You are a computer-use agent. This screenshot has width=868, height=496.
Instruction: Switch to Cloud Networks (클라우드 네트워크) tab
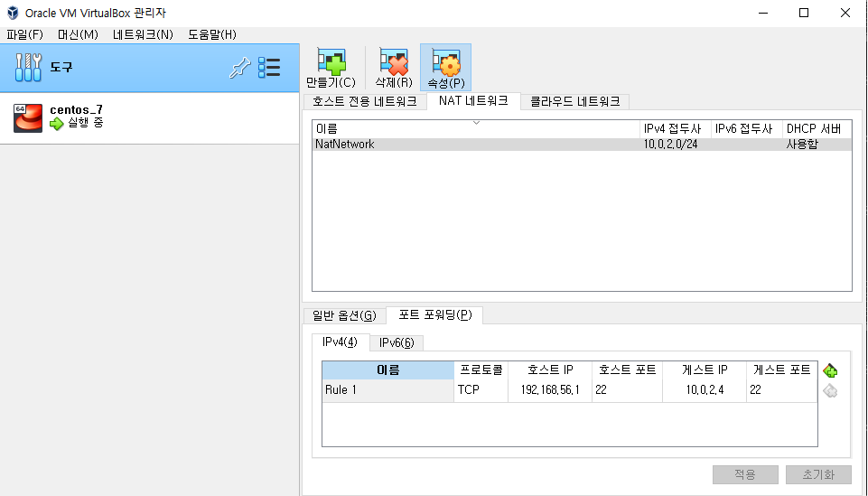point(574,101)
